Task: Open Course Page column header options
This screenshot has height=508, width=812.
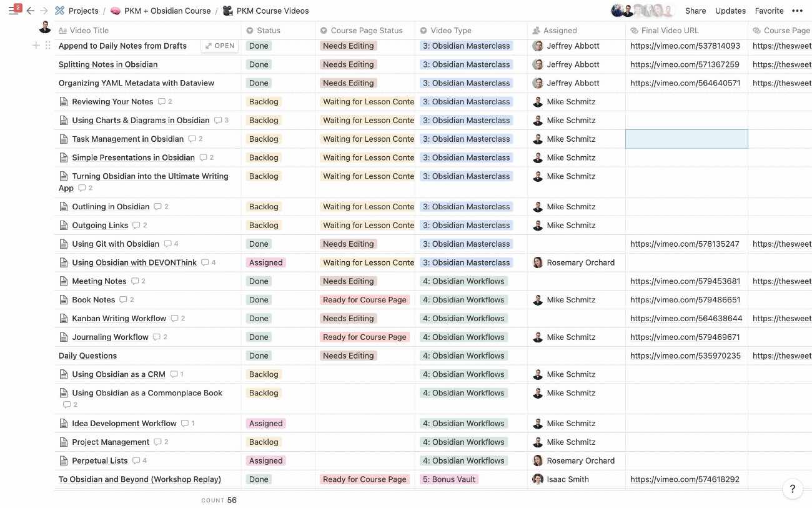Action: coord(780,31)
